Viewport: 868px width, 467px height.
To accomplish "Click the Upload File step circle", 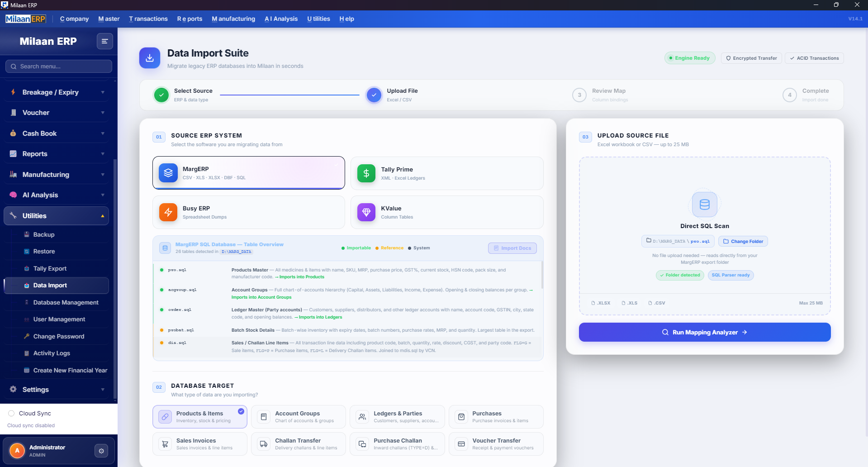I will pyautogui.click(x=374, y=95).
